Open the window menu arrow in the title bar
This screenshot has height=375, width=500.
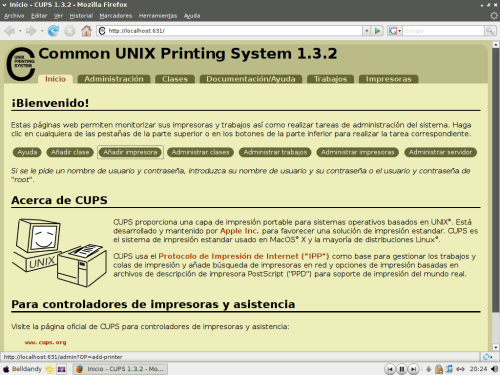(4, 5)
